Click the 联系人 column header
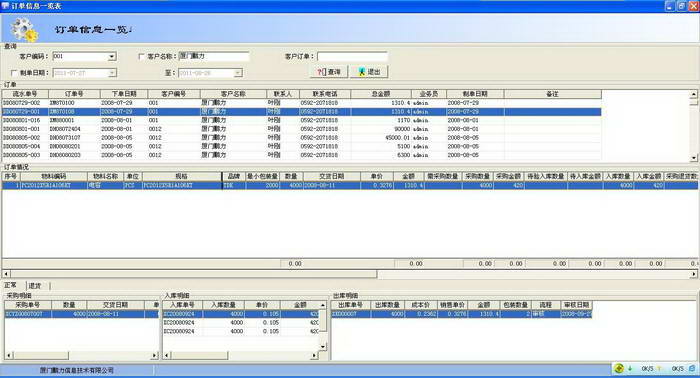700x378 pixels. 283,94
